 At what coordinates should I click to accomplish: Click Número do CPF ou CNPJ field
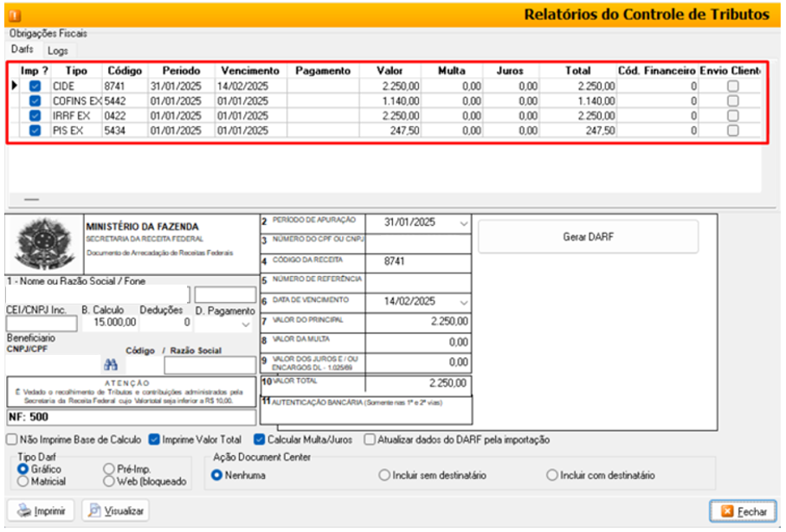(x=419, y=244)
